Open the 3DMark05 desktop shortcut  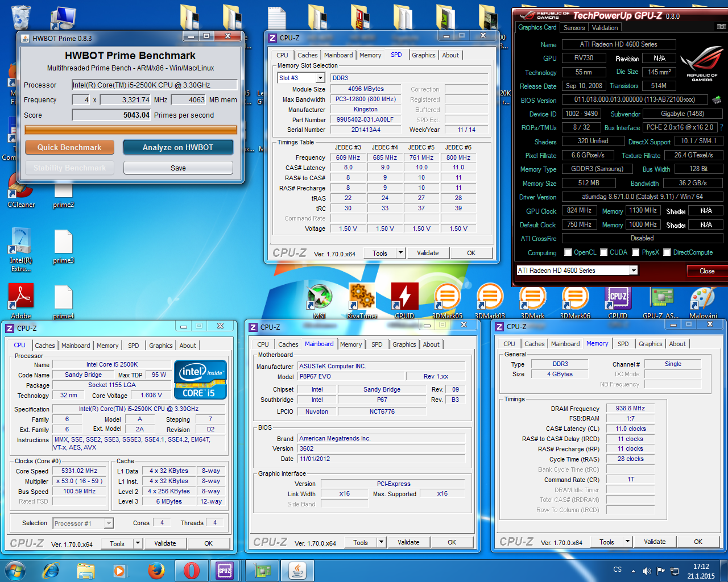pos(447,301)
